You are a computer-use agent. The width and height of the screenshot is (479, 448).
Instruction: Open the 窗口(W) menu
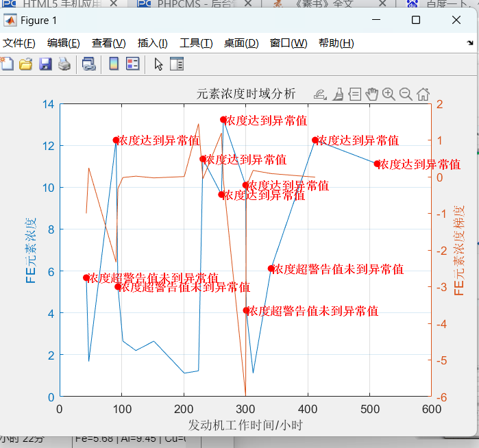pos(288,43)
